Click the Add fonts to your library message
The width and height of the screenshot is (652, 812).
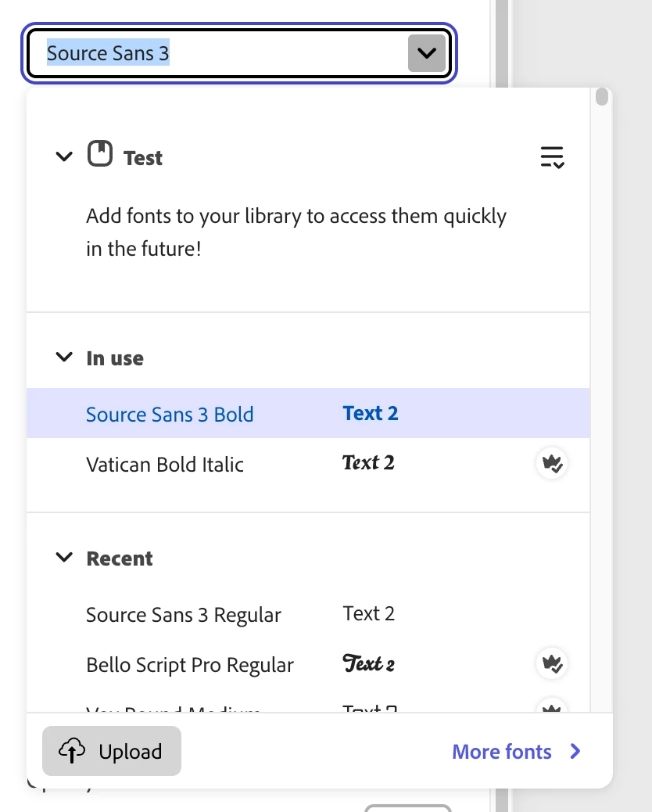296,232
